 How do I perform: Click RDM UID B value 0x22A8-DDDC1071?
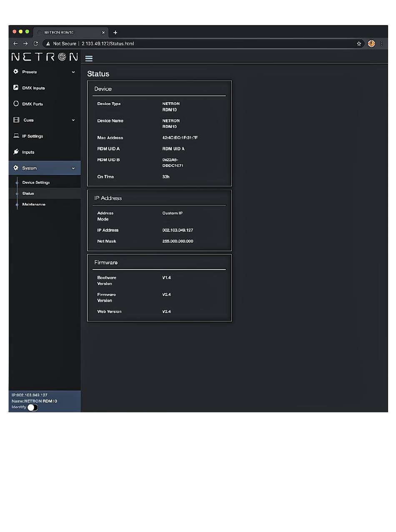[173, 163]
